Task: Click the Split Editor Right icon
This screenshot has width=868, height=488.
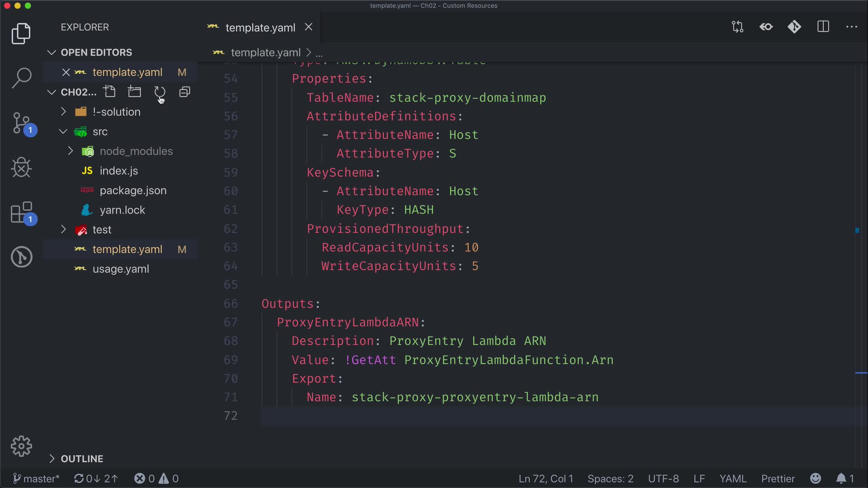Action: point(823,27)
